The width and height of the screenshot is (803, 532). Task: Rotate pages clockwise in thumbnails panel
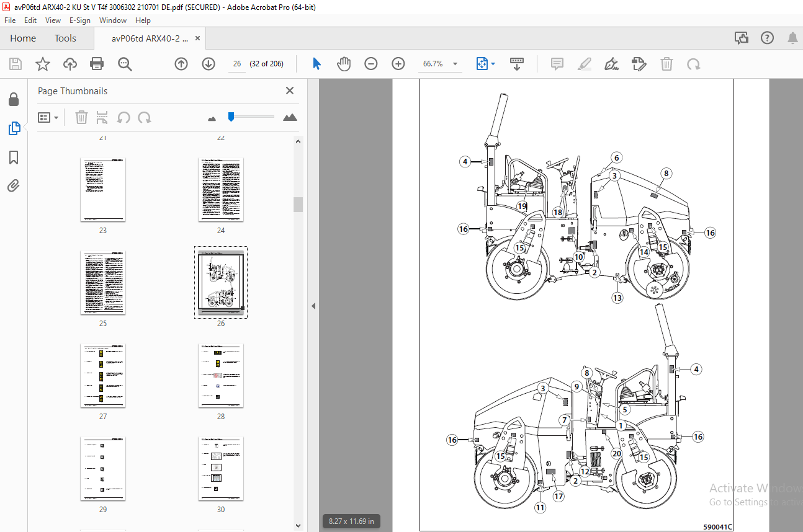coord(144,117)
